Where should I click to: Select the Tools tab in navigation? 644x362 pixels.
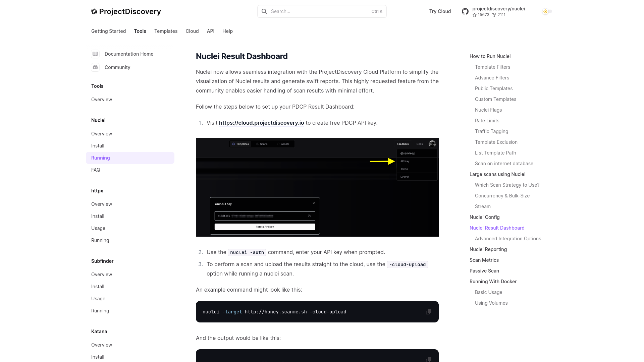click(x=140, y=31)
